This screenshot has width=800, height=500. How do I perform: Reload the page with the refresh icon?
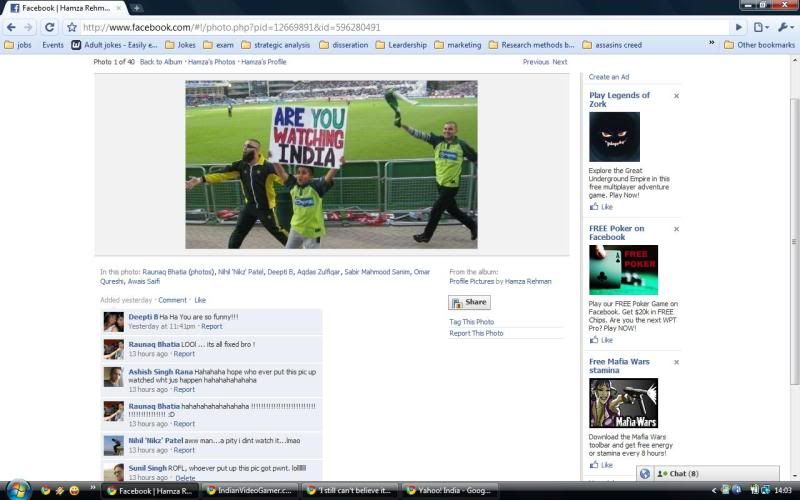[x=49, y=27]
